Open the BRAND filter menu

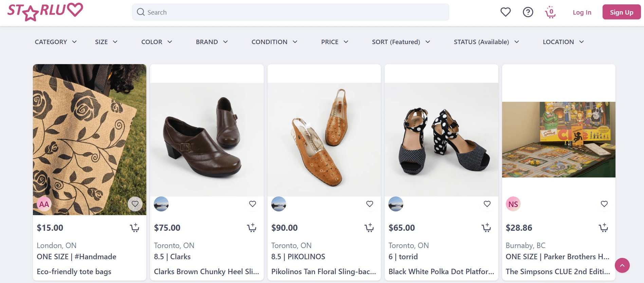pyautogui.click(x=212, y=42)
